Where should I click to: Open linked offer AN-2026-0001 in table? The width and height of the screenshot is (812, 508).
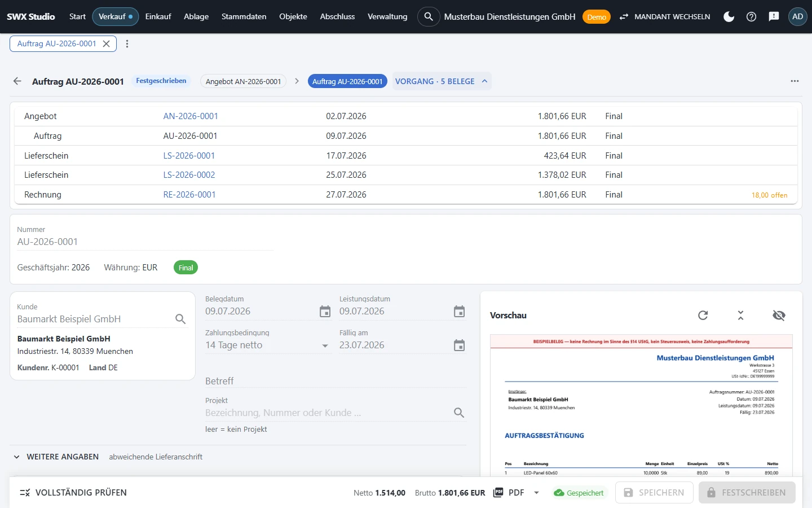[x=191, y=116]
